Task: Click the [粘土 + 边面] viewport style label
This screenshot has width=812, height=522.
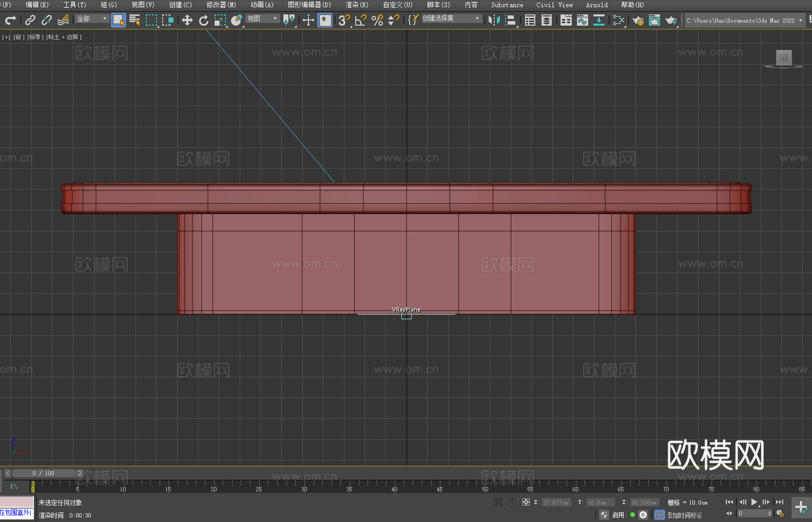Action: (64, 37)
